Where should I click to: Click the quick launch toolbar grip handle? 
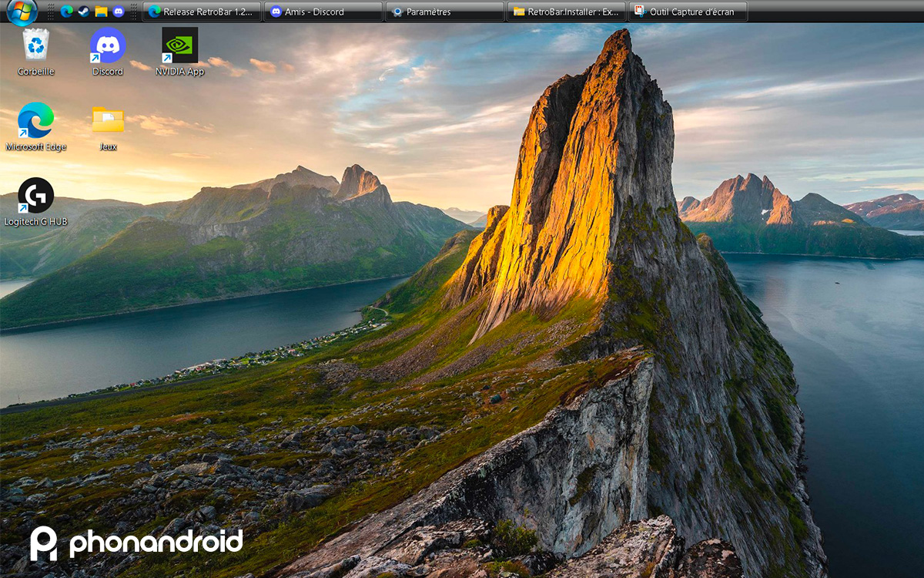[x=50, y=11]
